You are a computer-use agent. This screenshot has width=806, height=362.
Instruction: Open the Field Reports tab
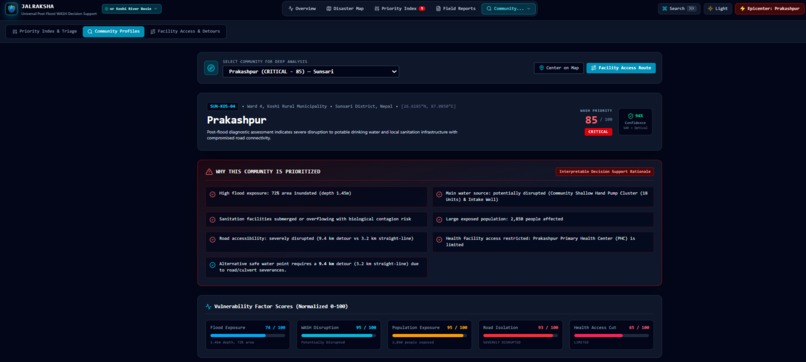455,9
